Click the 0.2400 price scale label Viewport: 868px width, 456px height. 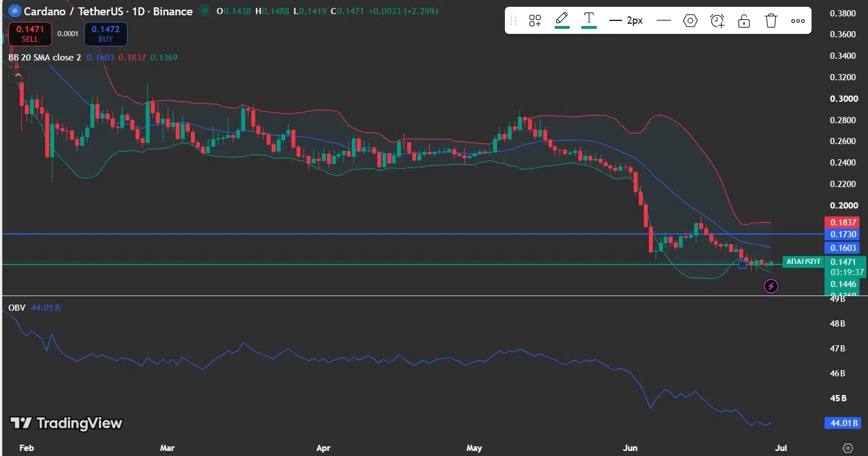click(843, 163)
